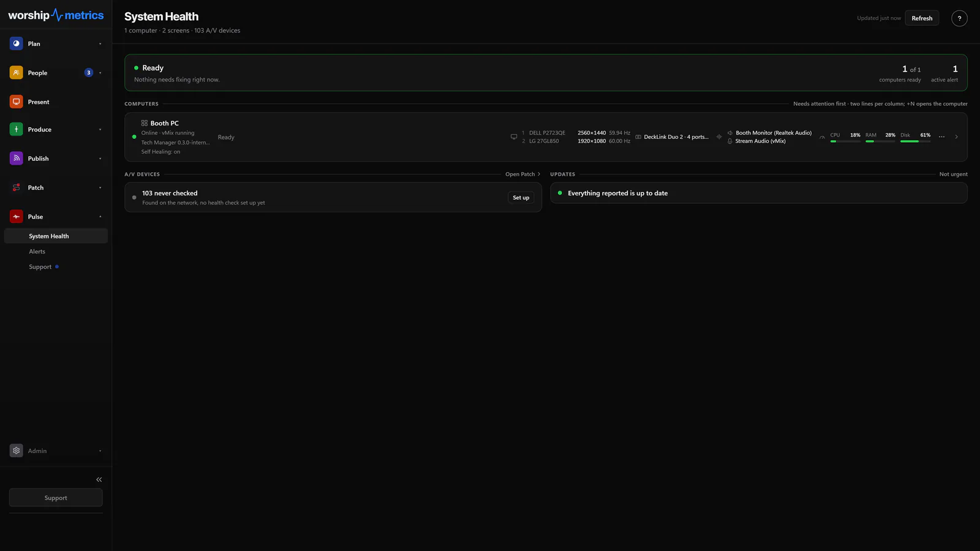Click the Disk usage bar
The image size is (980, 551).
(915, 141)
